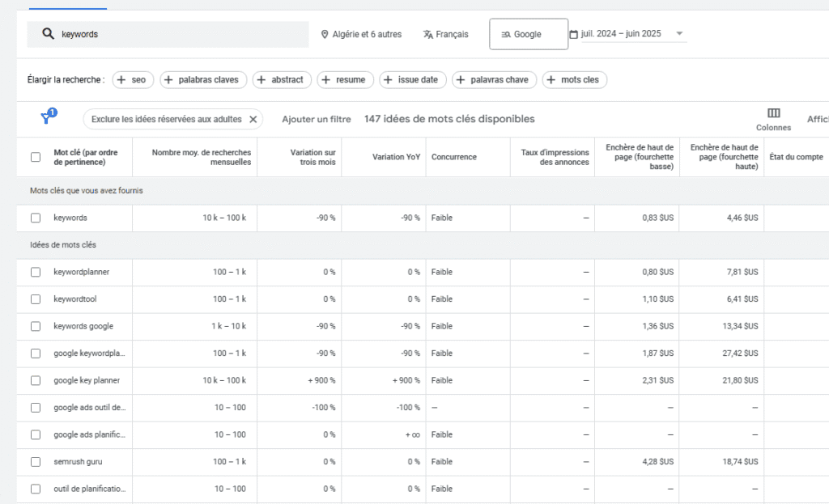Open the Google search network selector
The height and width of the screenshot is (504, 829).
click(x=528, y=35)
